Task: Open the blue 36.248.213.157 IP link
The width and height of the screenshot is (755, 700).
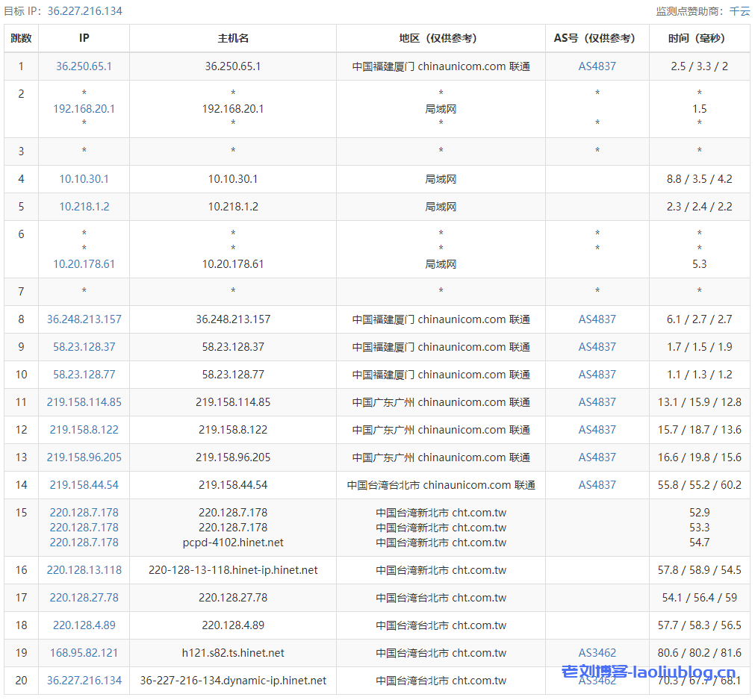Action: [x=84, y=319]
